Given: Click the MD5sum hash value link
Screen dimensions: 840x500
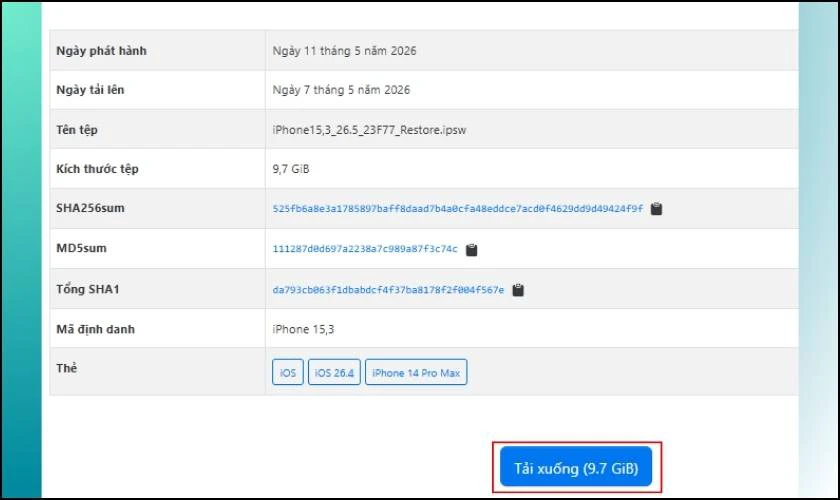Looking at the screenshot, I should coord(365,249).
